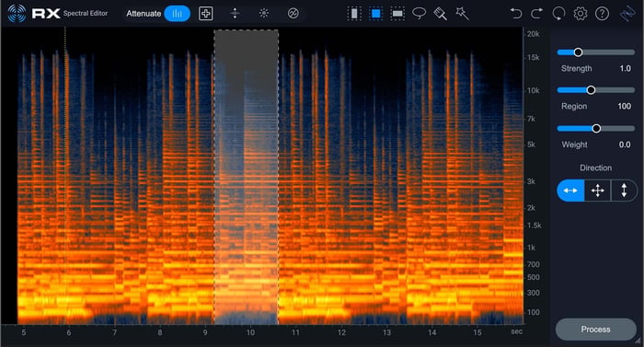The height and width of the screenshot is (347, 644).
Task: Redo the edit with the redo arrow
Action: click(536, 14)
